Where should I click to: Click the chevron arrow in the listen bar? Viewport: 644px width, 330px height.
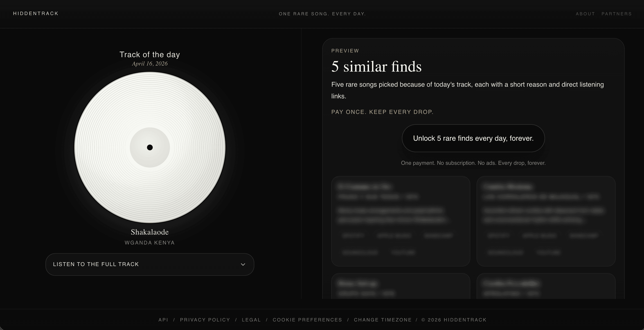tap(243, 264)
